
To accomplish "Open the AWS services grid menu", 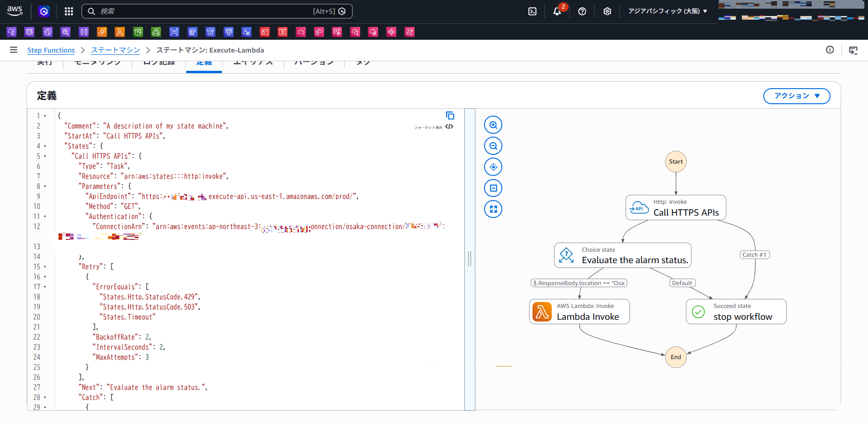I will click(x=69, y=11).
